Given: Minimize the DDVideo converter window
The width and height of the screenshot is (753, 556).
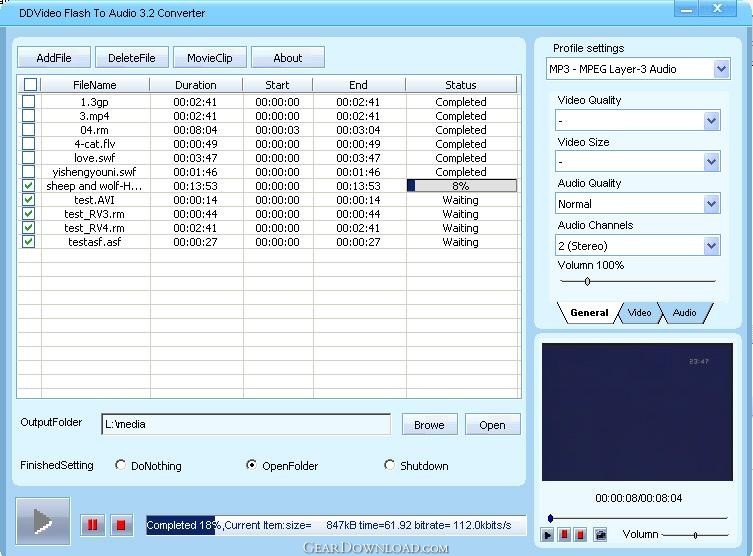Looking at the screenshot, I should point(687,9).
